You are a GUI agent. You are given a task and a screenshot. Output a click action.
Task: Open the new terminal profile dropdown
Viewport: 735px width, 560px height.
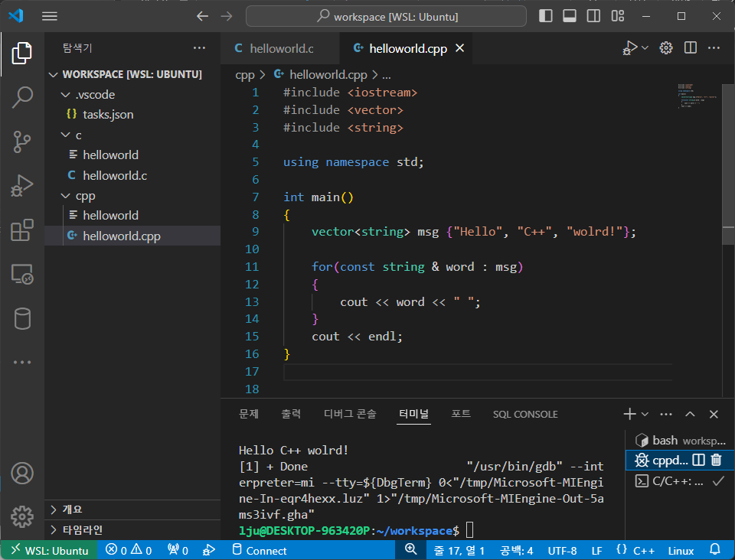coord(645,414)
